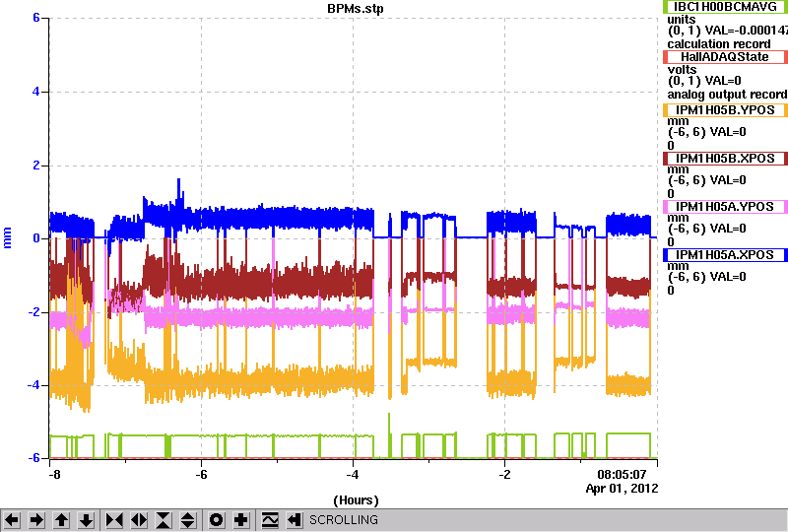Viewport: 788px width, 532px height.
Task: Click the 'calculation record' description text
Action: (x=719, y=44)
